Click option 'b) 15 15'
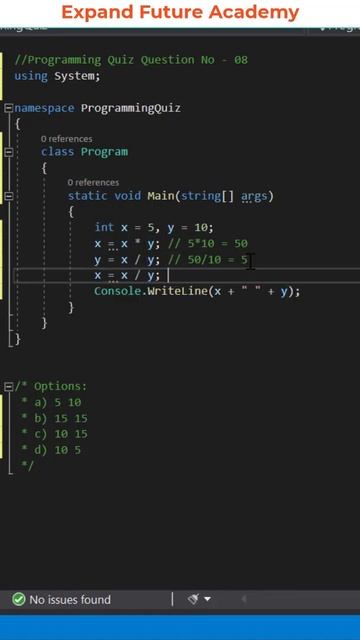Image resolution: width=360 pixels, height=640 pixels. tap(61, 418)
